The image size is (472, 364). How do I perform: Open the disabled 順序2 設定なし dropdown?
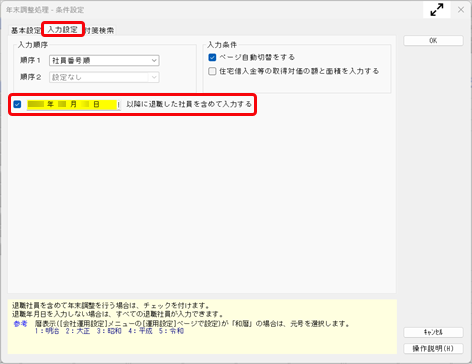tap(104, 77)
